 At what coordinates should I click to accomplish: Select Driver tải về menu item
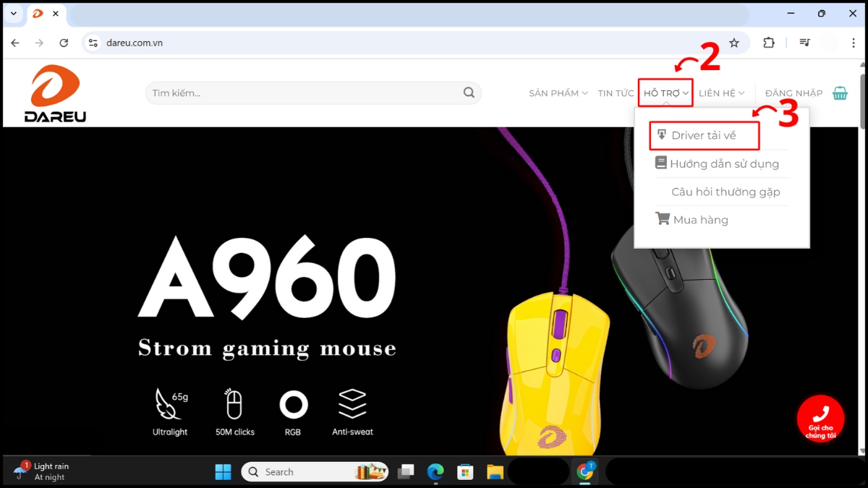click(705, 136)
